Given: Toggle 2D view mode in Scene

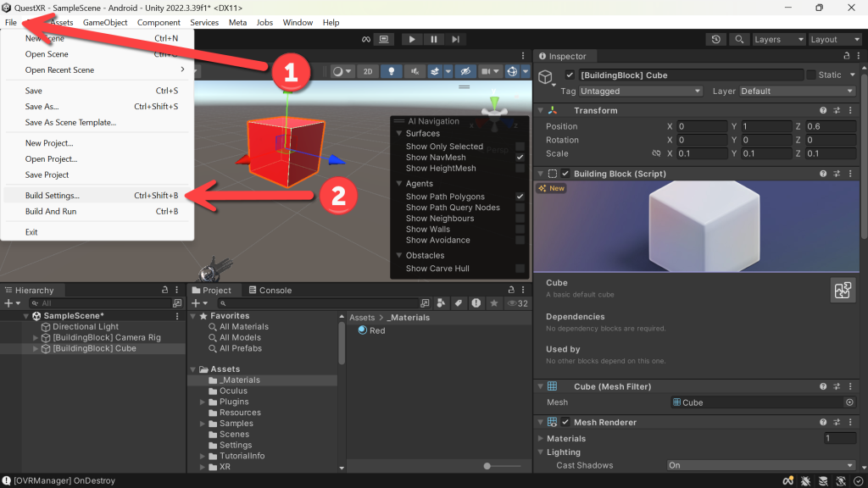Looking at the screenshot, I should [x=368, y=71].
